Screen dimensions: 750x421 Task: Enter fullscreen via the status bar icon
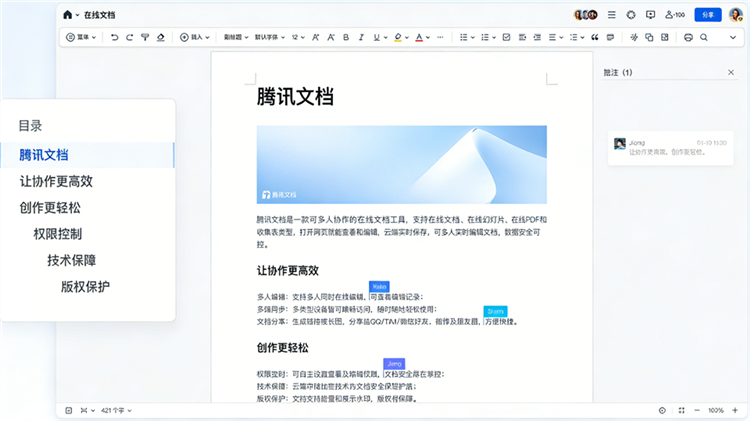[x=682, y=410]
